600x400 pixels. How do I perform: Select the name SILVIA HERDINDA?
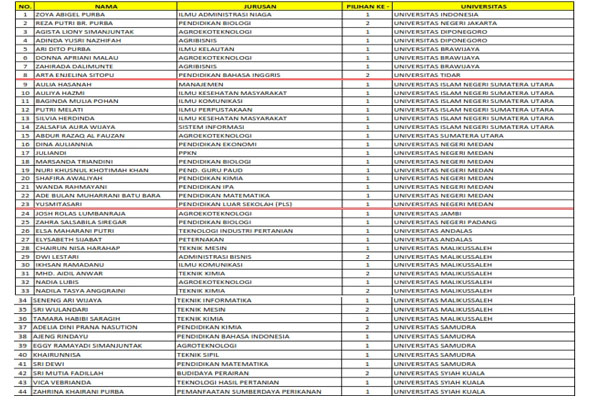pyautogui.click(x=65, y=118)
